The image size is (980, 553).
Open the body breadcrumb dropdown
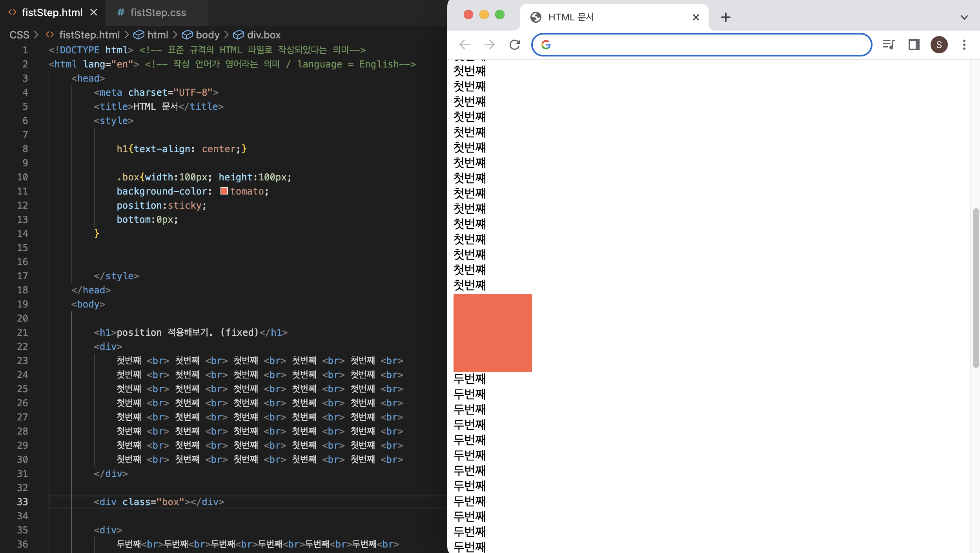click(x=207, y=35)
